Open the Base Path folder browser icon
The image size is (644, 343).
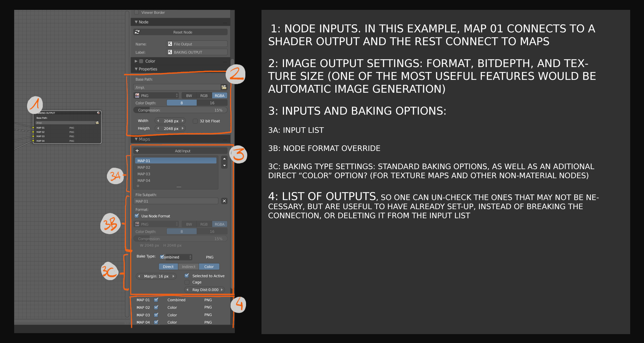coord(224,87)
